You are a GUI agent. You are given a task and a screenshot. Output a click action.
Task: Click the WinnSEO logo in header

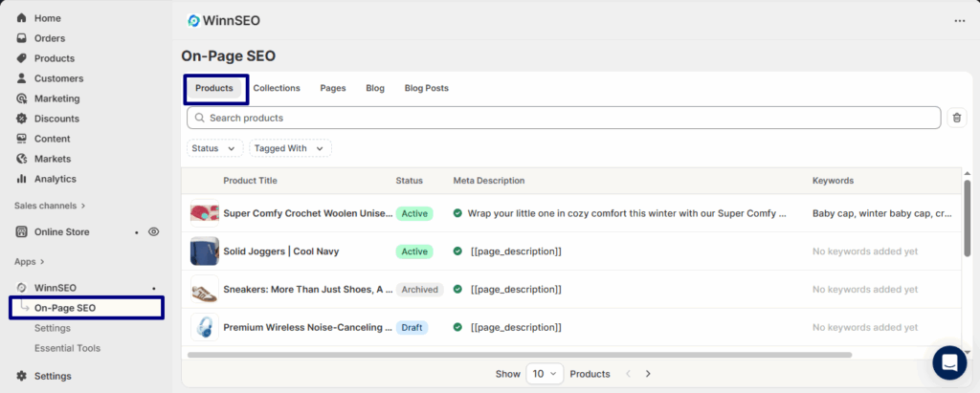193,21
